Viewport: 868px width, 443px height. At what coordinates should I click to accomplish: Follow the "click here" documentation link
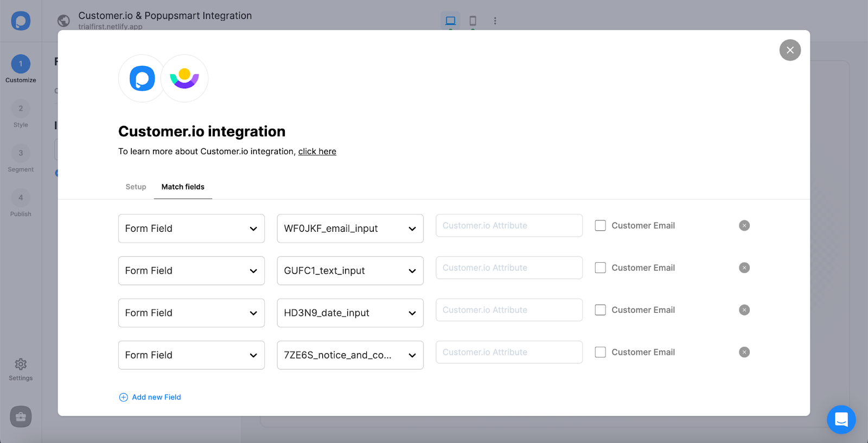click(317, 151)
